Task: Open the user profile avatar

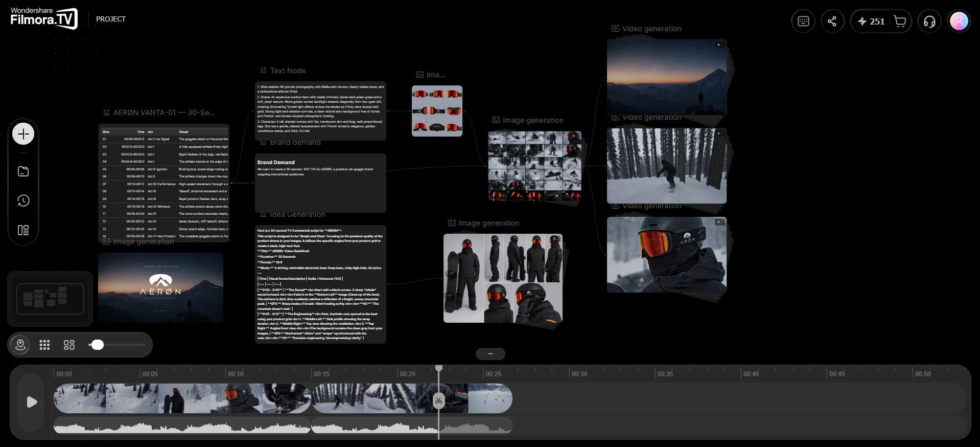Action: point(959,21)
